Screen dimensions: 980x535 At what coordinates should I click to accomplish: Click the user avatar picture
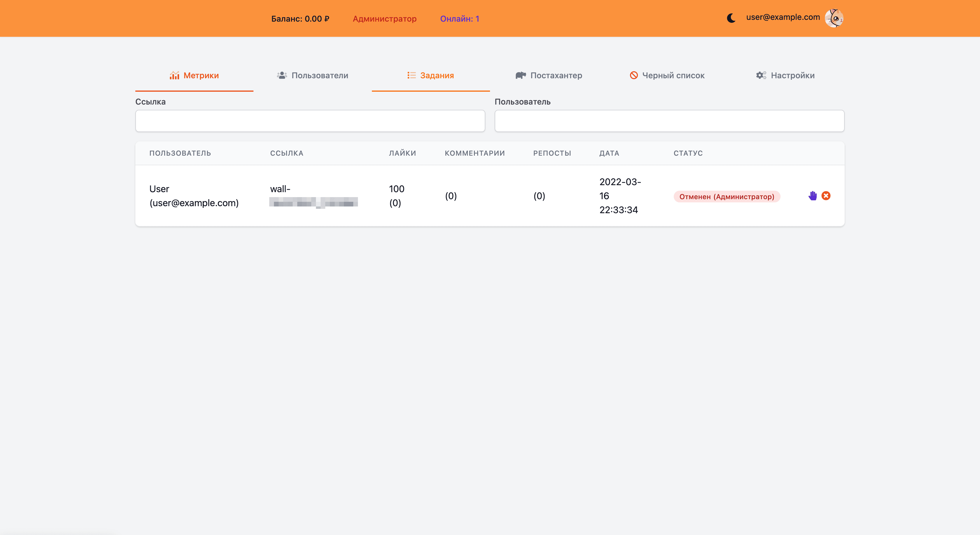[x=834, y=18]
